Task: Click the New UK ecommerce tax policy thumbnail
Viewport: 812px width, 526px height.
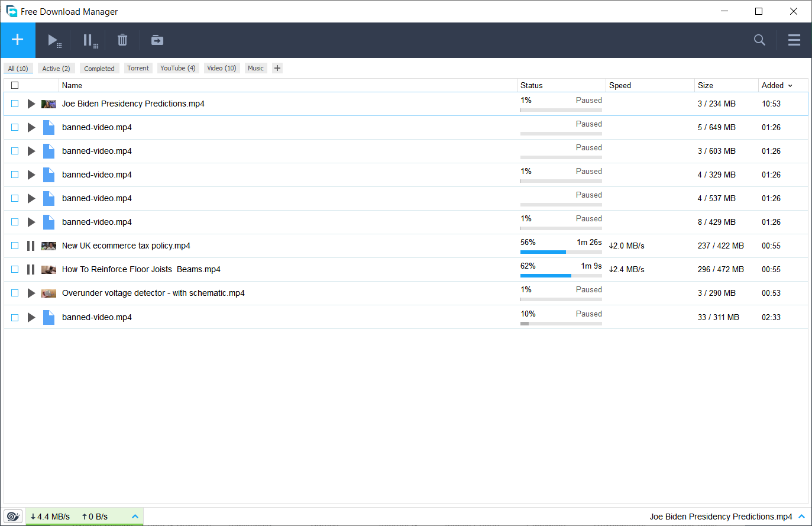Action: (x=48, y=246)
